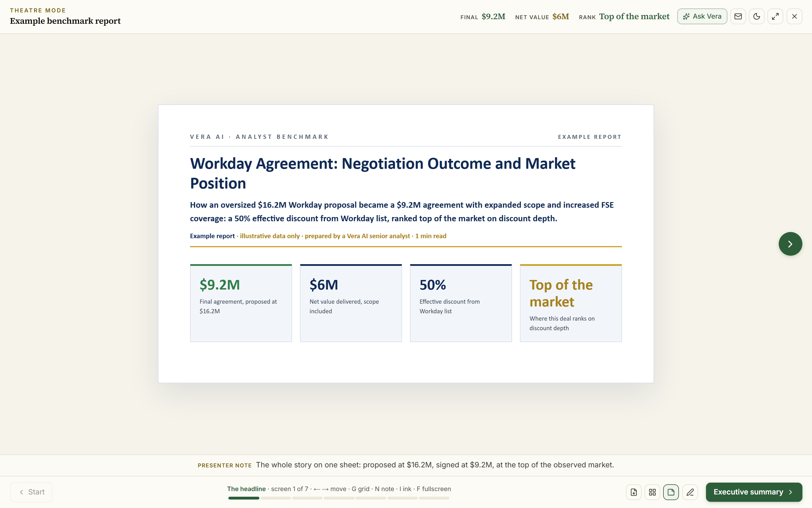Click the NET VALUE $6M header stat
Screen dimensions: 812x508
[542, 16]
